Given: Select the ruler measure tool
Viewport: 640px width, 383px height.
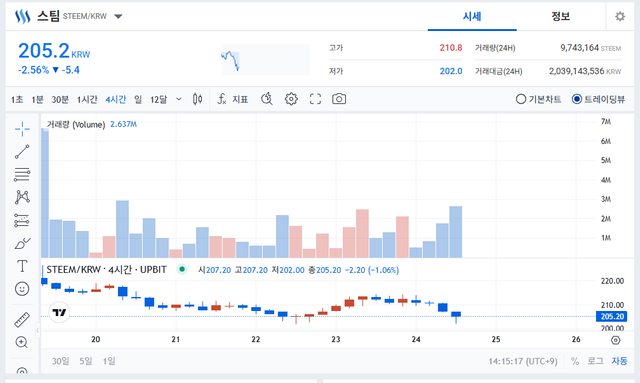Looking at the screenshot, I should tap(22, 320).
